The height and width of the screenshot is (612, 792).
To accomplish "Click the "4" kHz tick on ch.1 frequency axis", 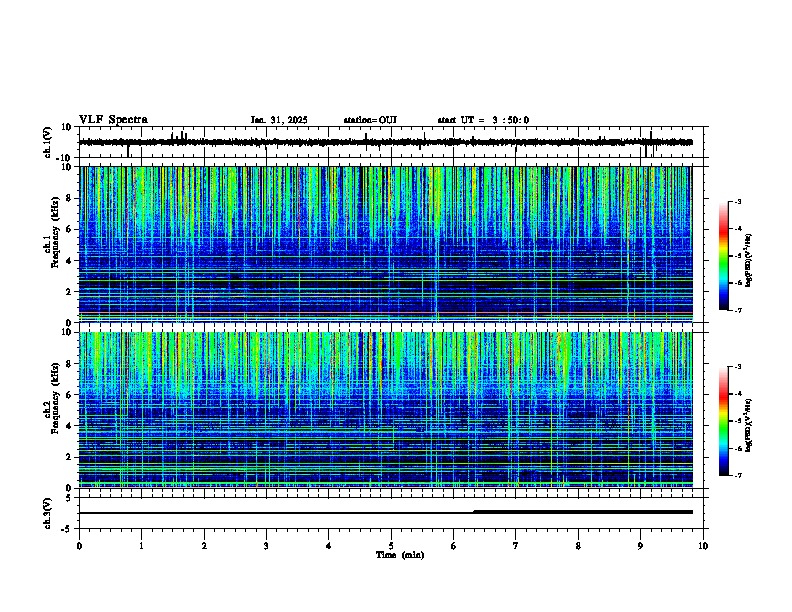I will (69, 261).
